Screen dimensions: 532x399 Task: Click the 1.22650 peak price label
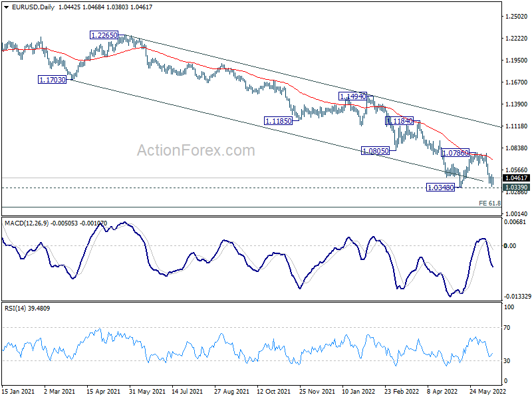click(104, 35)
